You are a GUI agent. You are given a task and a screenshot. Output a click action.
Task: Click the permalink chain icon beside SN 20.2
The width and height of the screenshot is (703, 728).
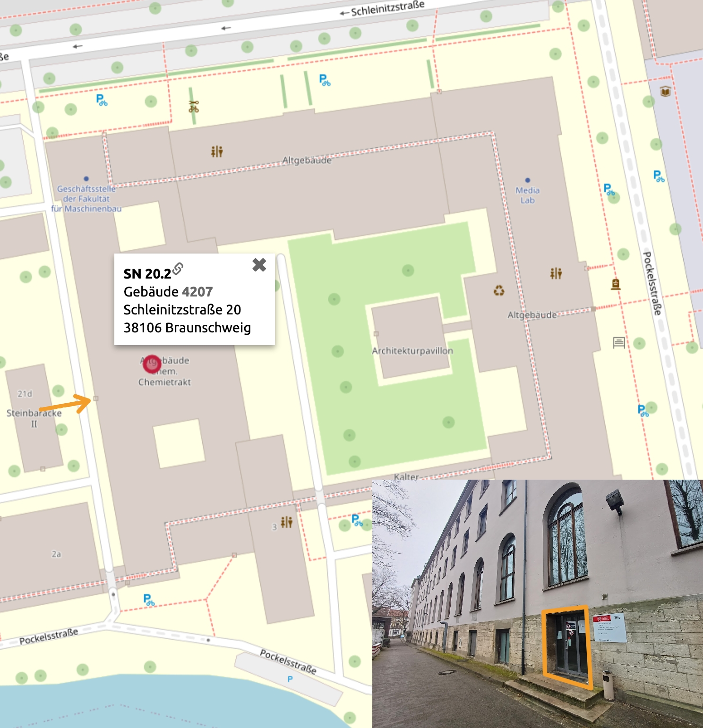click(x=178, y=269)
